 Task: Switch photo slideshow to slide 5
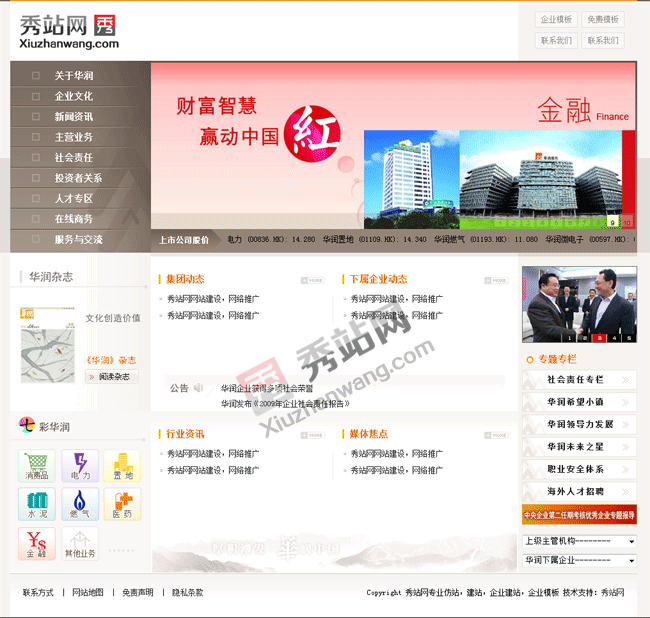(629, 337)
